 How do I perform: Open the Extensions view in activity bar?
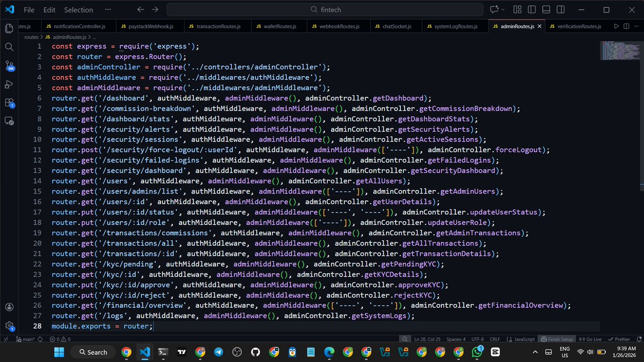point(9,102)
